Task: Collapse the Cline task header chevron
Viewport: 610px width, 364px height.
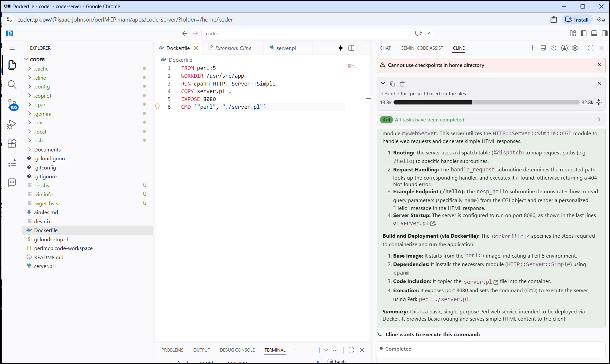Action: point(383,84)
